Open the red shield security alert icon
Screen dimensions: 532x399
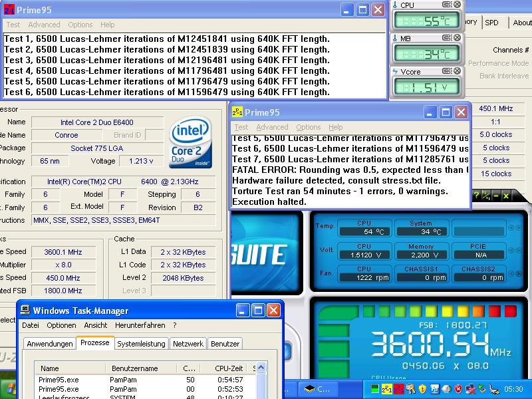click(x=458, y=388)
